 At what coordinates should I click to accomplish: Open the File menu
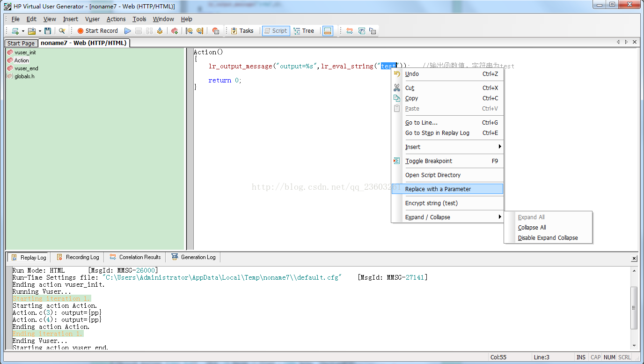15,19
